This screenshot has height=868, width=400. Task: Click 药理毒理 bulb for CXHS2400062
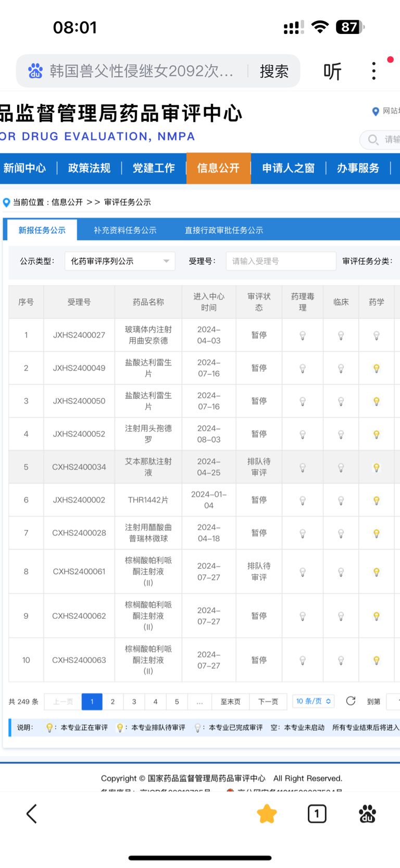[x=303, y=616]
